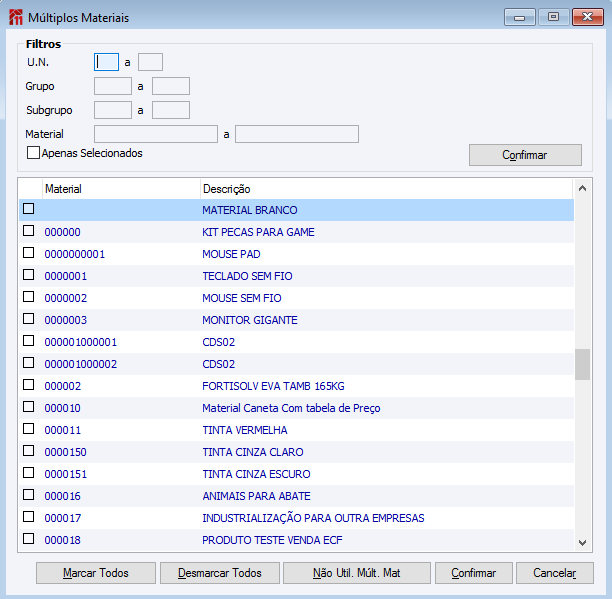Click the Grupo start field
The image size is (612, 599).
[x=113, y=86]
